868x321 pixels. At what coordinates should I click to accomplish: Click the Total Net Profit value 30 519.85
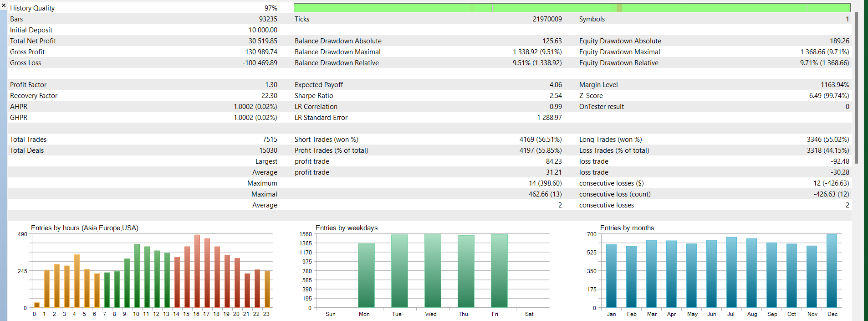point(263,41)
